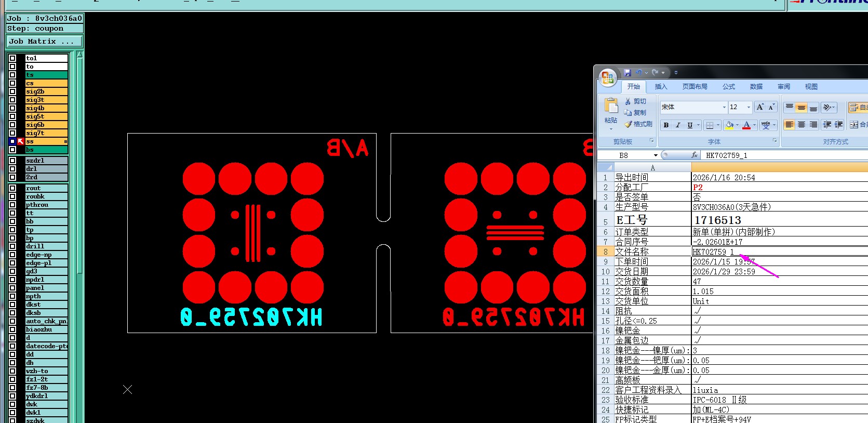Toggle Bold formatting
The image size is (868, 423).
666,125
